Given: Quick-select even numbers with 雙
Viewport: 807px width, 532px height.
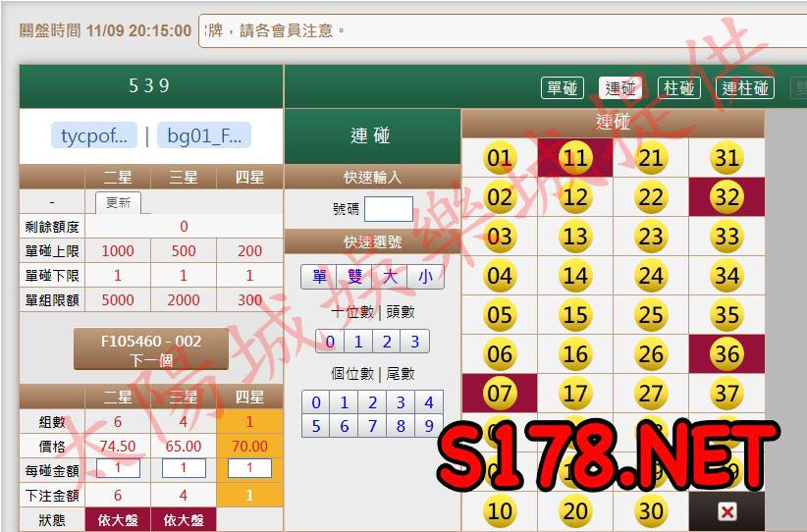Looking at the screenshot, I should [354, 277].
